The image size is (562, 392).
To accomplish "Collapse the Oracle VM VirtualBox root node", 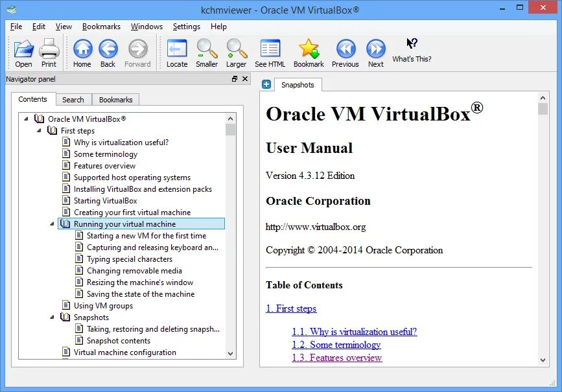I will pos(26,119).
